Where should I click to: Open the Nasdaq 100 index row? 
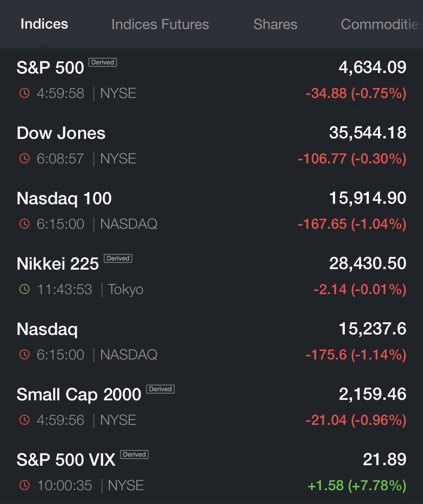[212, 209]
